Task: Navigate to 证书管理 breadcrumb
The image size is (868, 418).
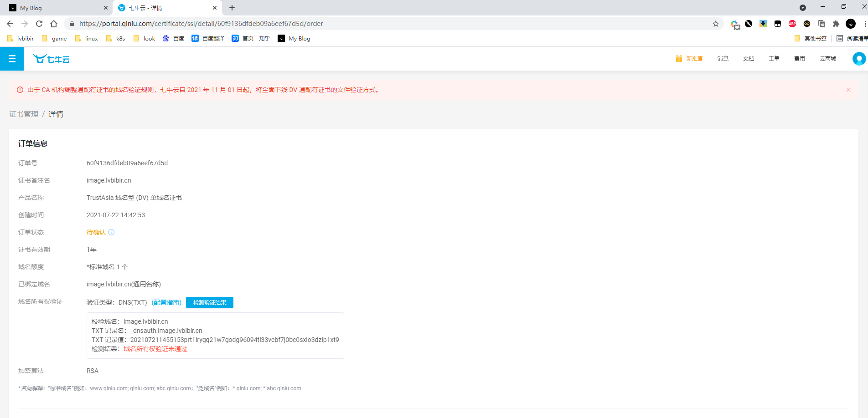Action: point(24,114)
